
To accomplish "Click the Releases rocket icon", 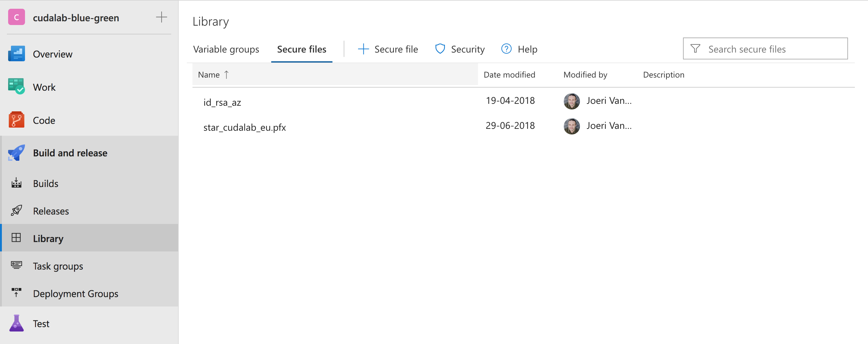I will [x=16, y=210].
